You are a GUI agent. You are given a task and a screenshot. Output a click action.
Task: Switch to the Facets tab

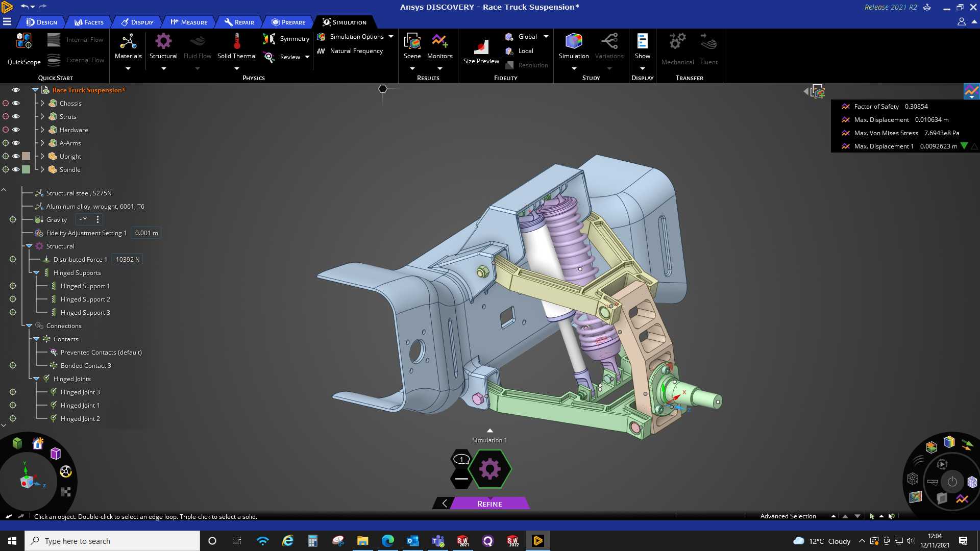tap(89, 22)
